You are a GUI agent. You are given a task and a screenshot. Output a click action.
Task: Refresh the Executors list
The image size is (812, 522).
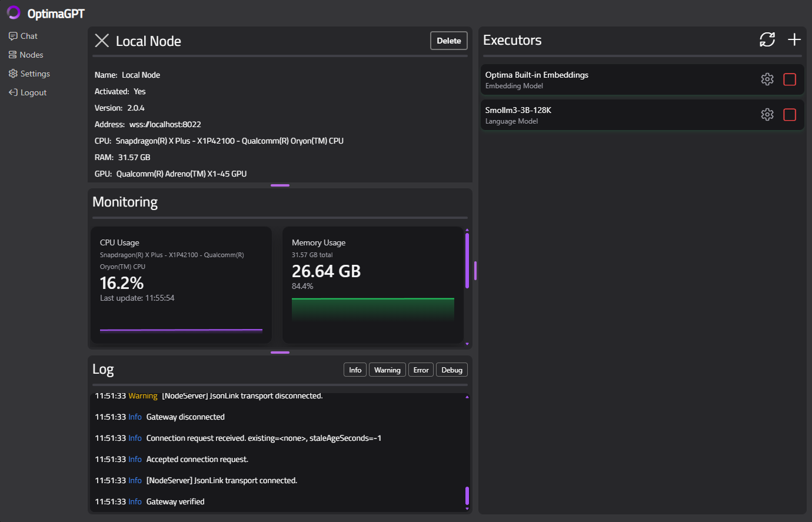tap(767, 39)
